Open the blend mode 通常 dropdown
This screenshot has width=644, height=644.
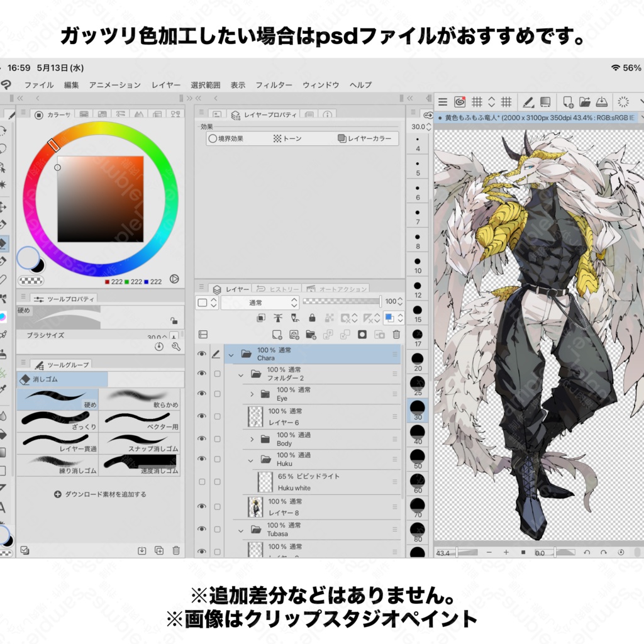pos(260,303)
